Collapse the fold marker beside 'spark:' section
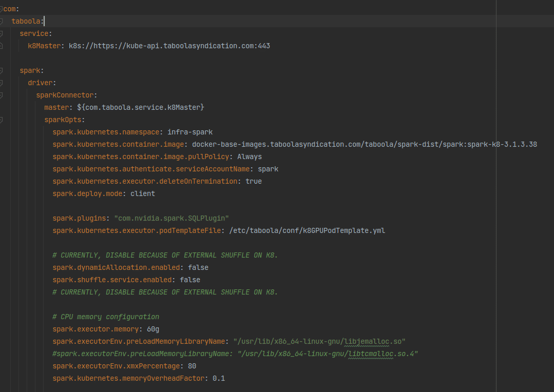The height and width of the screenshot is (392, 554). click(x=2, y=71)
